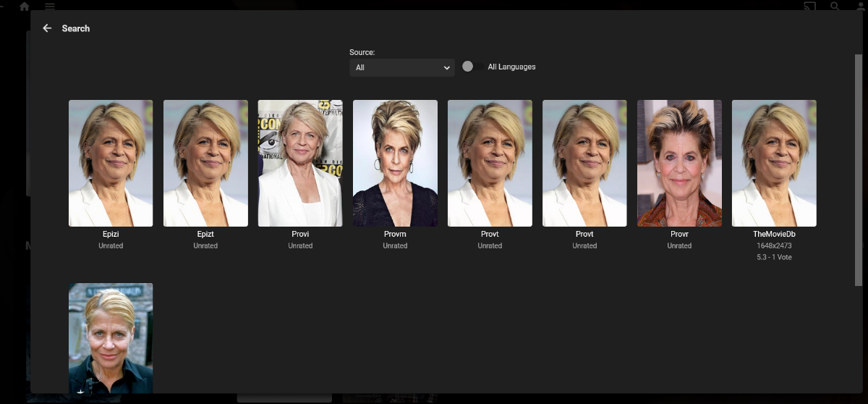Click the 'Provr' caption text
868x404 pixels.
click(x=679, y=235)
